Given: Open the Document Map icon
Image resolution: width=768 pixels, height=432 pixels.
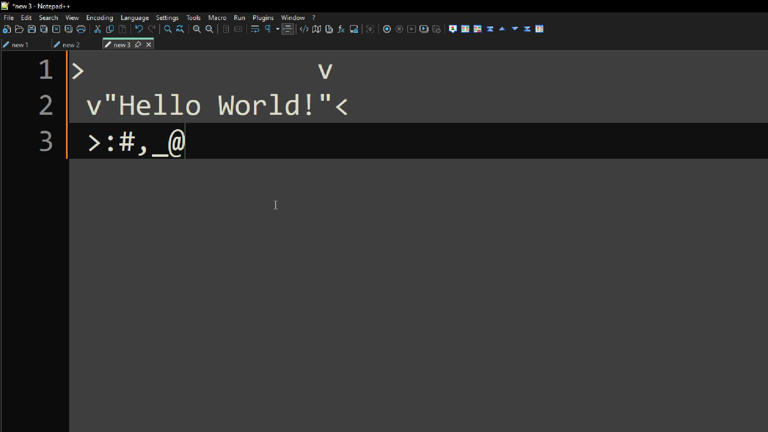Looking at the screenshot, I should 317,29.
